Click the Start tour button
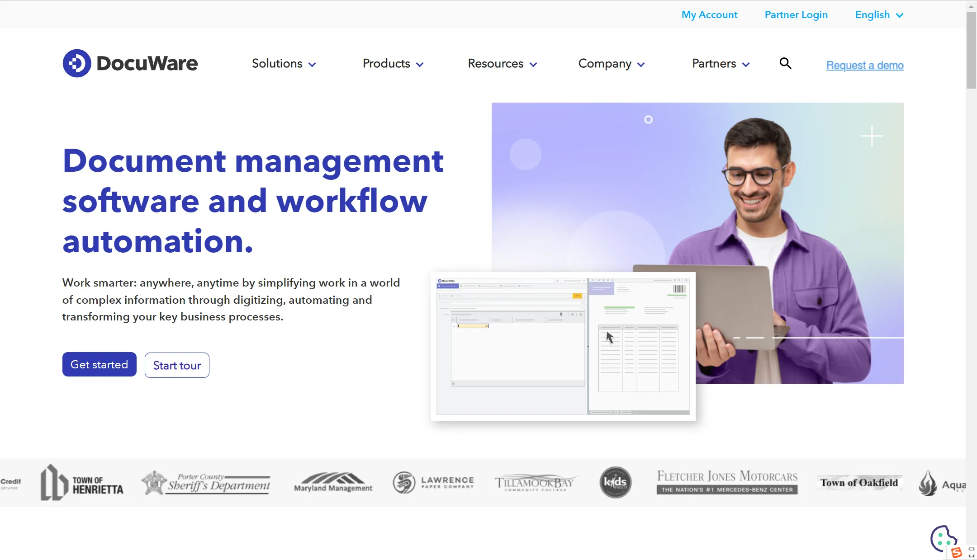The width and height of the screenshot is (977, 560). click(177, 365)
